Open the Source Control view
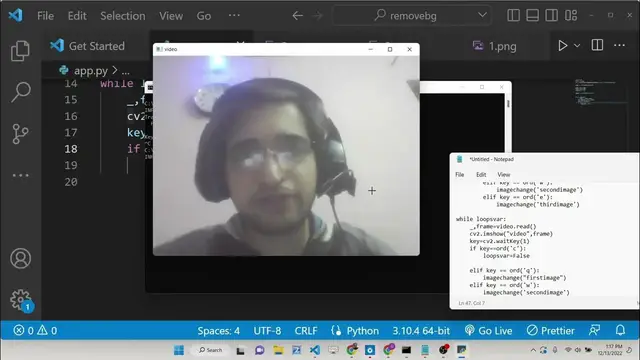 pos(20,133)
